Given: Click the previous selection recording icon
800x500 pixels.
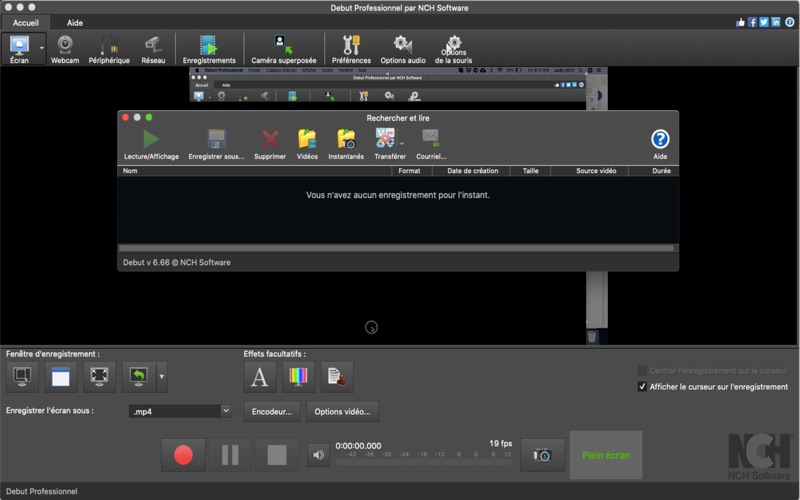Looking at the screenshot, I should point(139,377).
